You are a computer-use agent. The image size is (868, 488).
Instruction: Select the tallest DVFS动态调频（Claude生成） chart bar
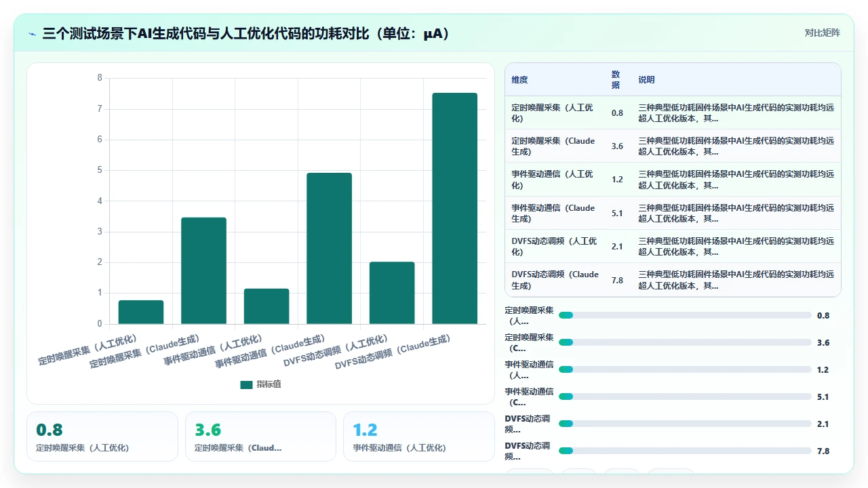click(454, 208)
